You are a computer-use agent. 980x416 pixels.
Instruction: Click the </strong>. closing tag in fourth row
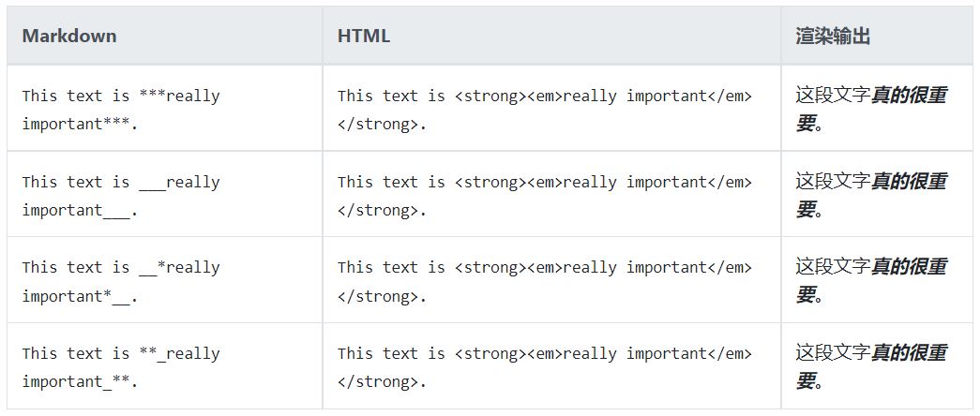point(382,382)
